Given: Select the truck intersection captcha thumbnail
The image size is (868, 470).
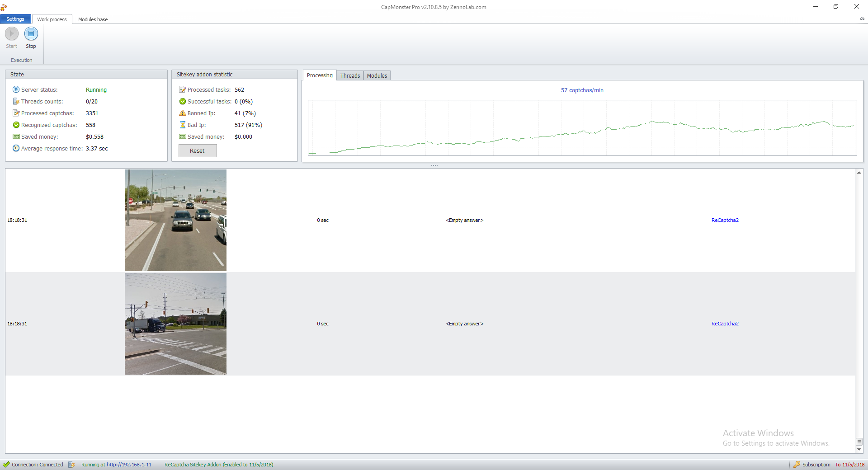Looking at the screenshot, I should 175,324.
